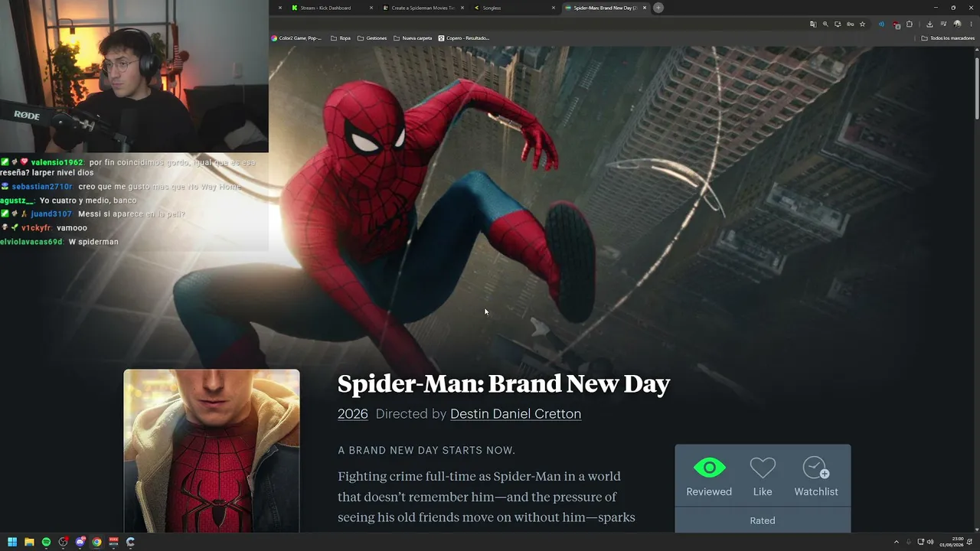Open the Chrome profile avatar
This screenshot has width=980, height=551.
click(x=957, y=24)
